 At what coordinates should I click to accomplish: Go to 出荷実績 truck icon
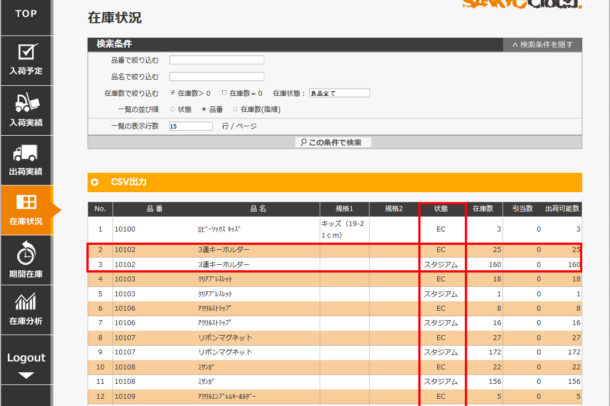point(27,153)
